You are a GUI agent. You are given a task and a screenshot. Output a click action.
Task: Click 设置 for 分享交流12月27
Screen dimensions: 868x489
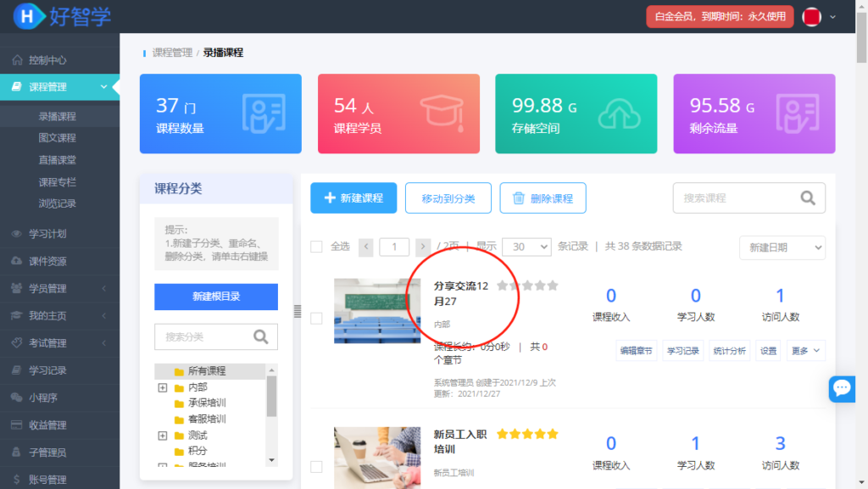(x=768, y=351)
